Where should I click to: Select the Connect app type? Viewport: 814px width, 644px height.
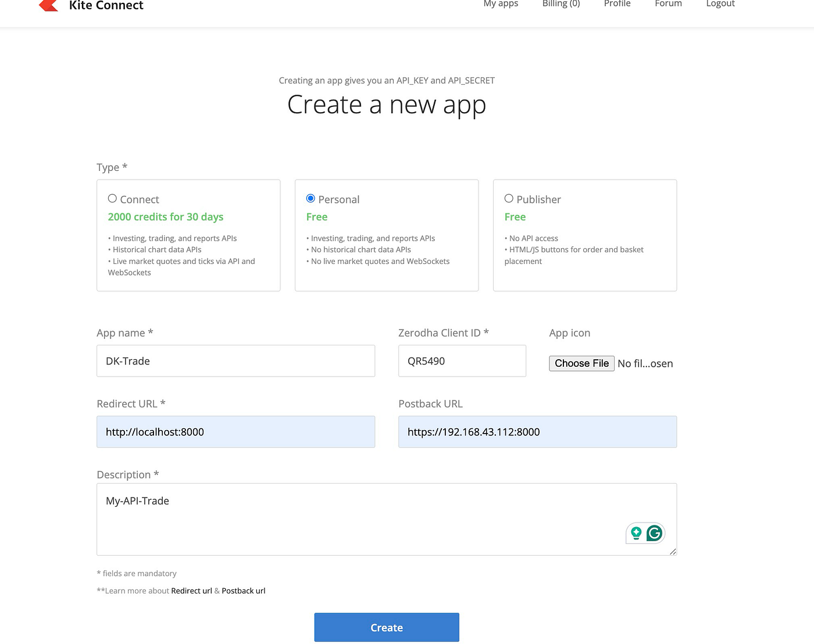112,199
